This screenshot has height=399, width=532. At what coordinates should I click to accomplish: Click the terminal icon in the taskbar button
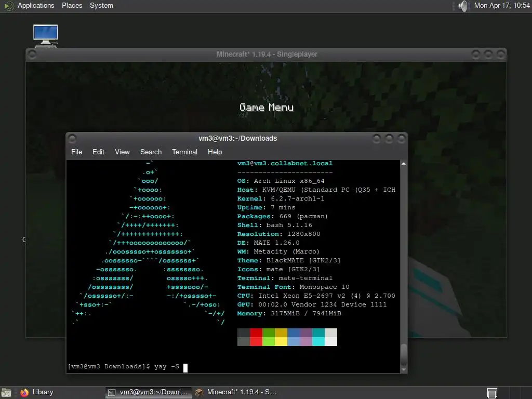click(x=112, y=393)
